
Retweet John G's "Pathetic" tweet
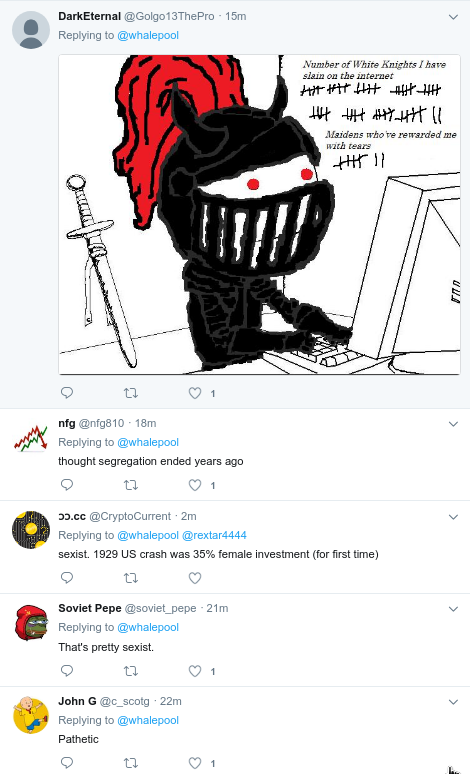tap(130, 763)
